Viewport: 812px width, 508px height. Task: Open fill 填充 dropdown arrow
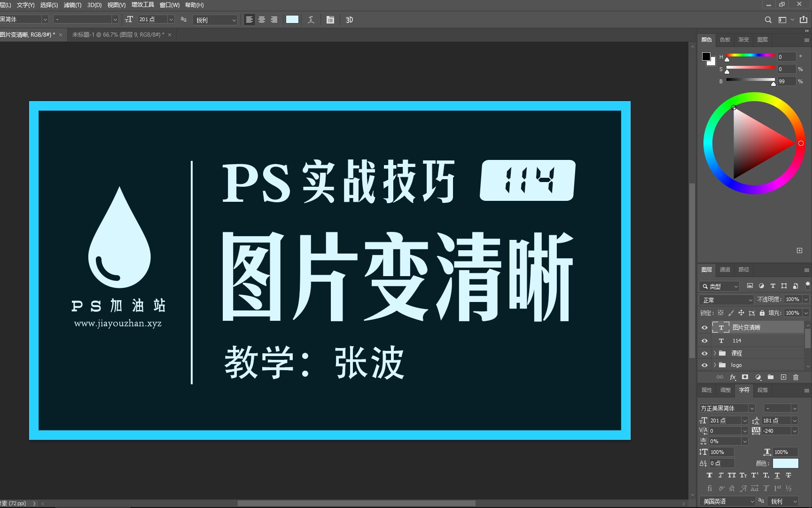[x=806, y=313]
